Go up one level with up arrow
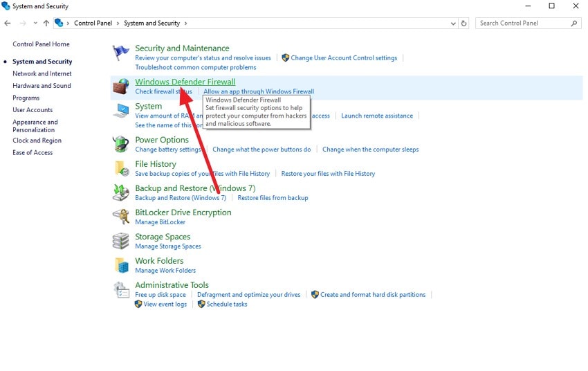This screenshot has height=371, width=588. pos(46,24)
